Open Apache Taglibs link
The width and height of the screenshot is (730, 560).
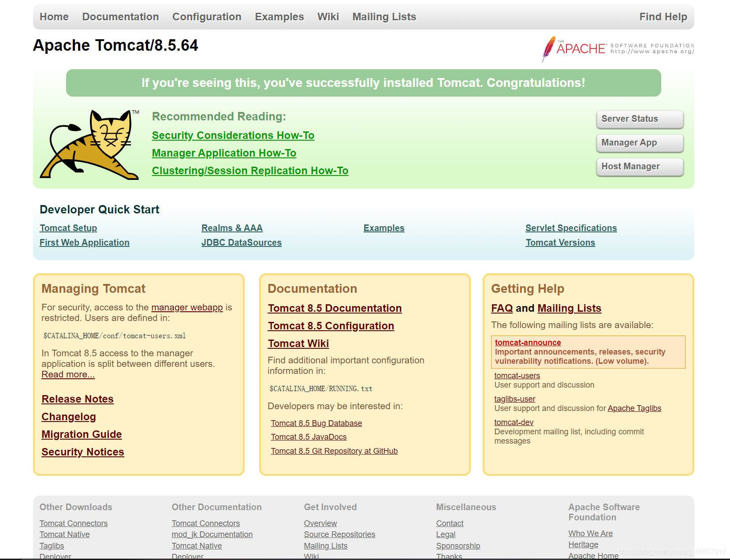point(634,408)
